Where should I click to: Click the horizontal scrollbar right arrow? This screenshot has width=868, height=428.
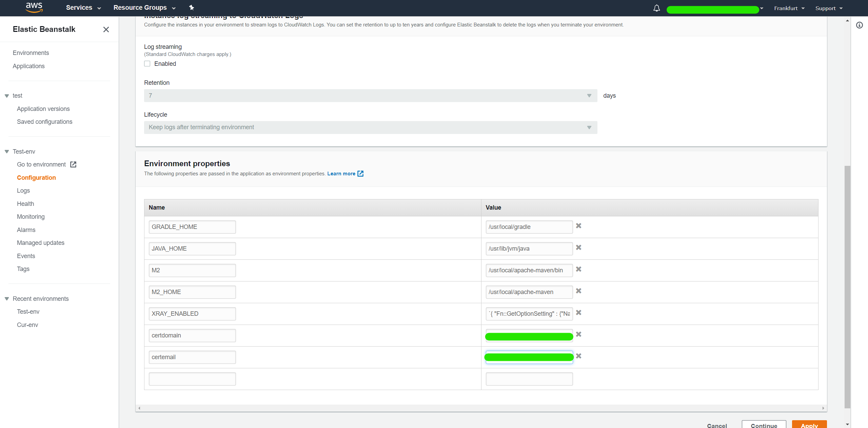(823, 408)
